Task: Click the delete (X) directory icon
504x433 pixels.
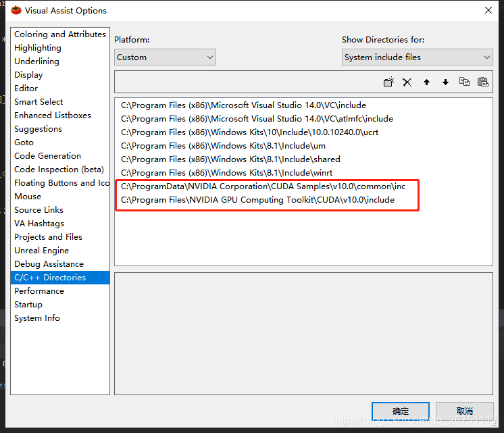Action: click(x=407, y=82)
